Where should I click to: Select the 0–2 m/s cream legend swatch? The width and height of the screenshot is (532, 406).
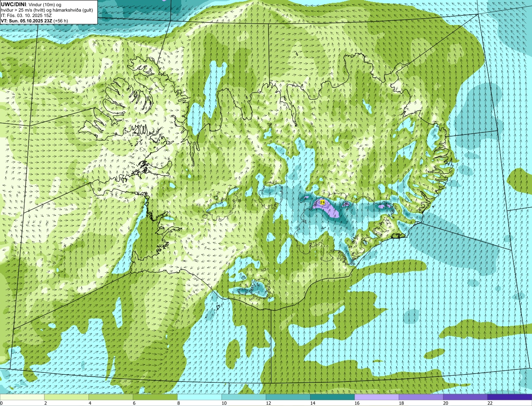[x=22, y=397]
